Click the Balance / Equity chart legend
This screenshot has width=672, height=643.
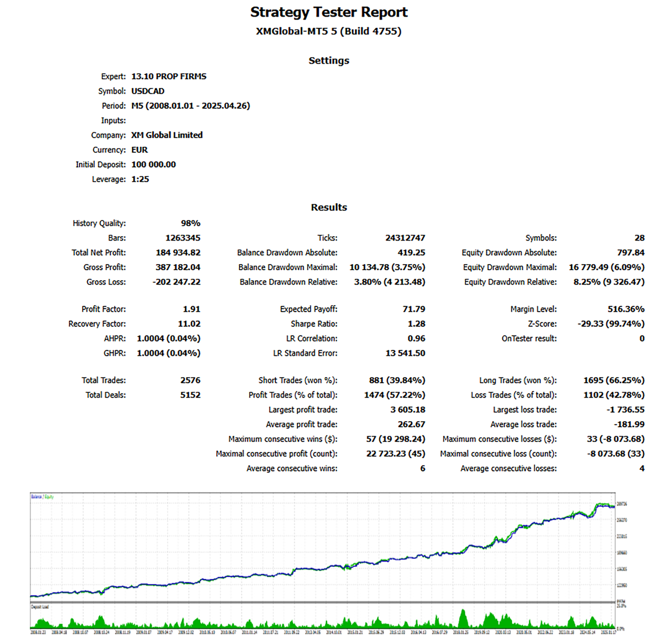click(x=42, y=497)
